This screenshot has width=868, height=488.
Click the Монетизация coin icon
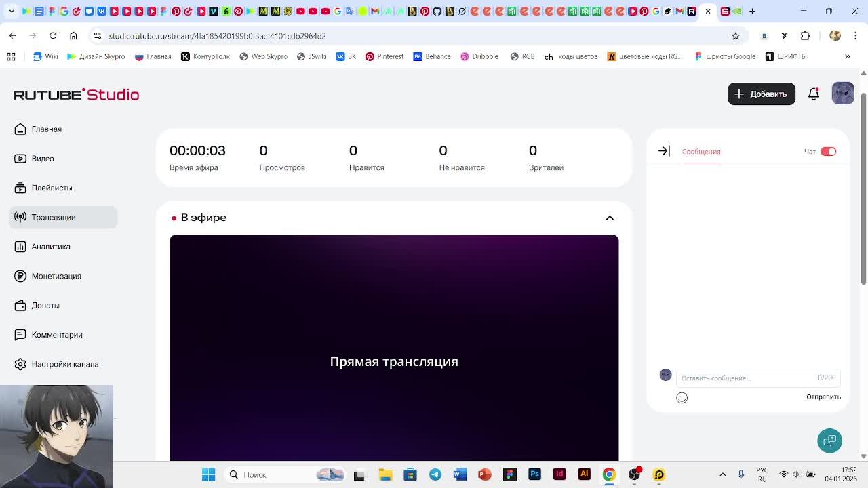[x=20, y=276]
